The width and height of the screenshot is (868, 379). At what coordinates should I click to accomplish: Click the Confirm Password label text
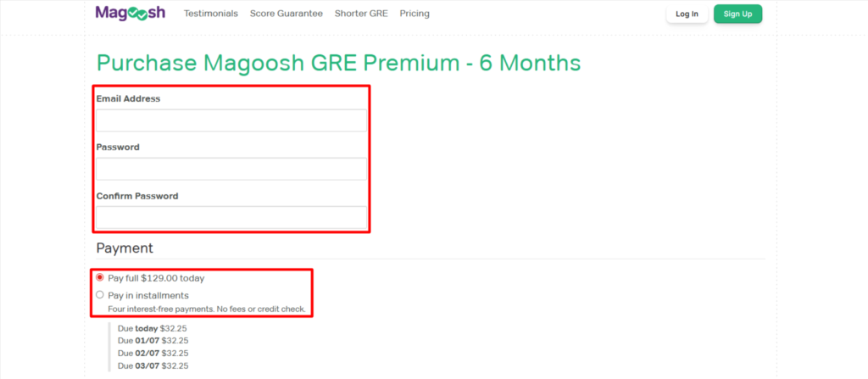136,196
